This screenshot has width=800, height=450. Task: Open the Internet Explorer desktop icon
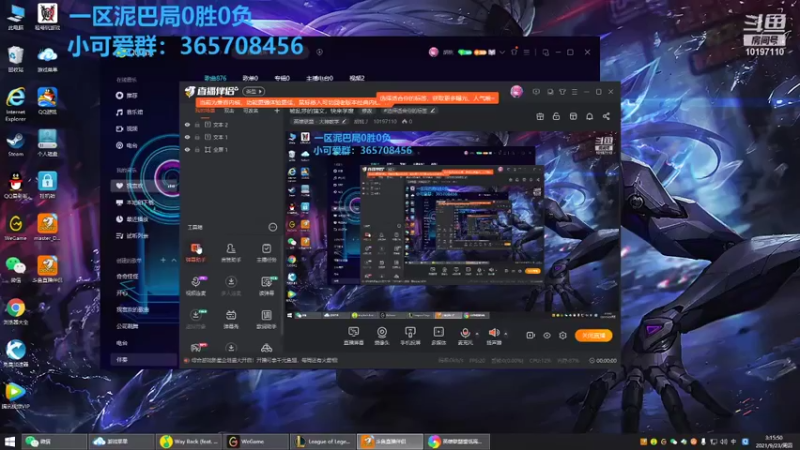click(15, 104)
